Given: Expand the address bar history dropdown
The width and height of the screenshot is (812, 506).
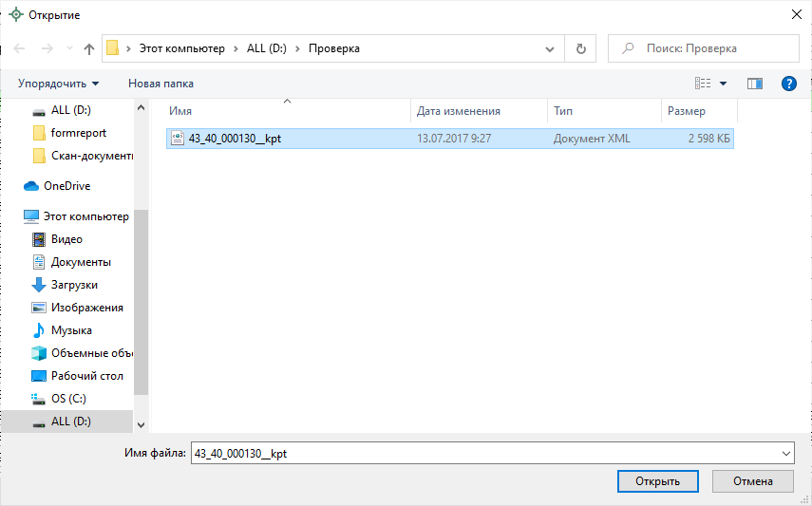Looking at the screenshot, I should tap(550, 48).
